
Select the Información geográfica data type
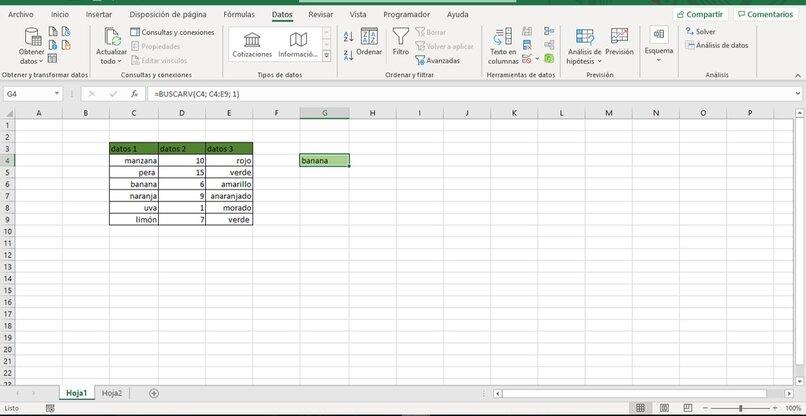298,45
